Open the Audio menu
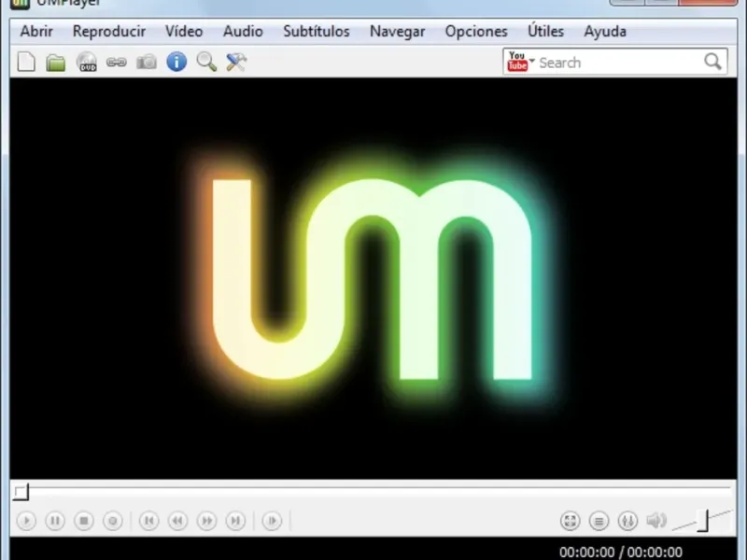Viewport: 747px width, 560px height. 243,32
